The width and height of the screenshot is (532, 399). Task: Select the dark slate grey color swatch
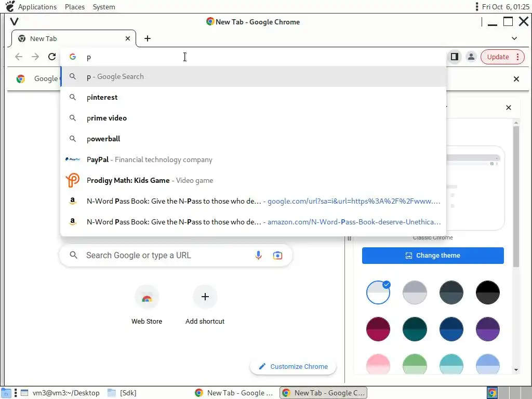pyautogui.click(x=451, y=292)
